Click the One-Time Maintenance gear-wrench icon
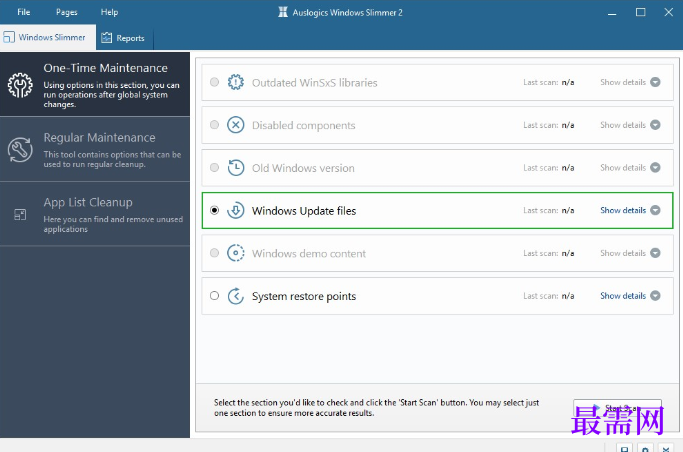The height and width of the screenshot is (452, 683). coord(20,85)
